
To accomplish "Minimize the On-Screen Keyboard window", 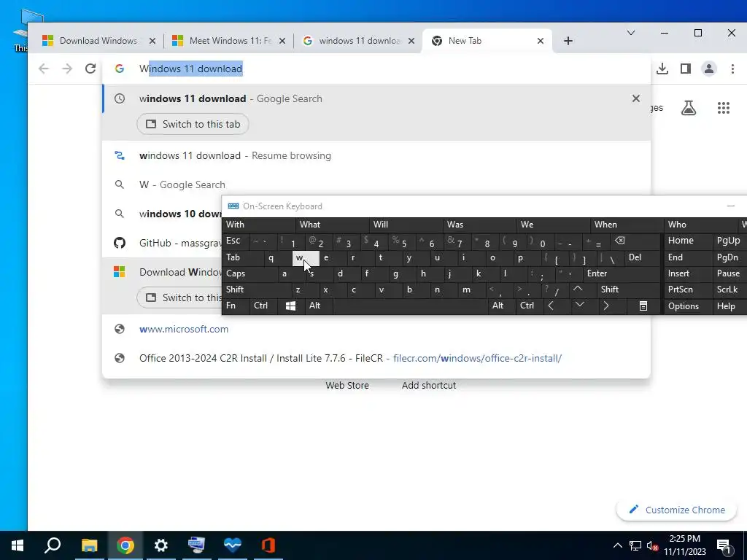I will (731, 206).
